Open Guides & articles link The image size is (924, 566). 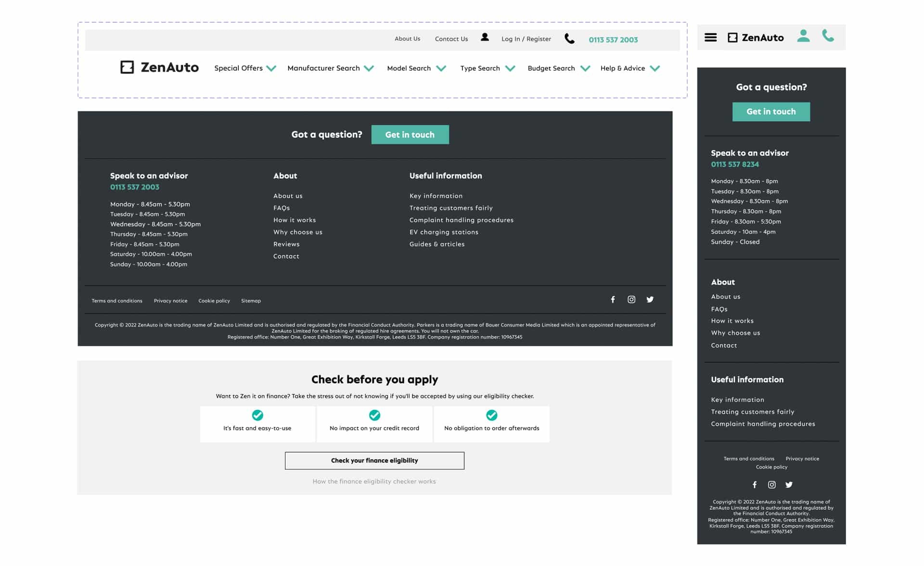437,244
